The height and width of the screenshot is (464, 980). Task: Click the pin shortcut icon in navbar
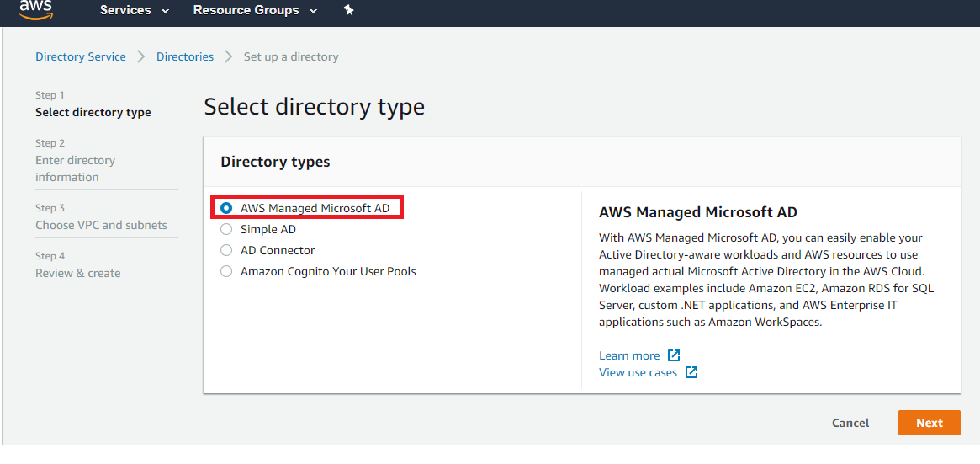349,11
